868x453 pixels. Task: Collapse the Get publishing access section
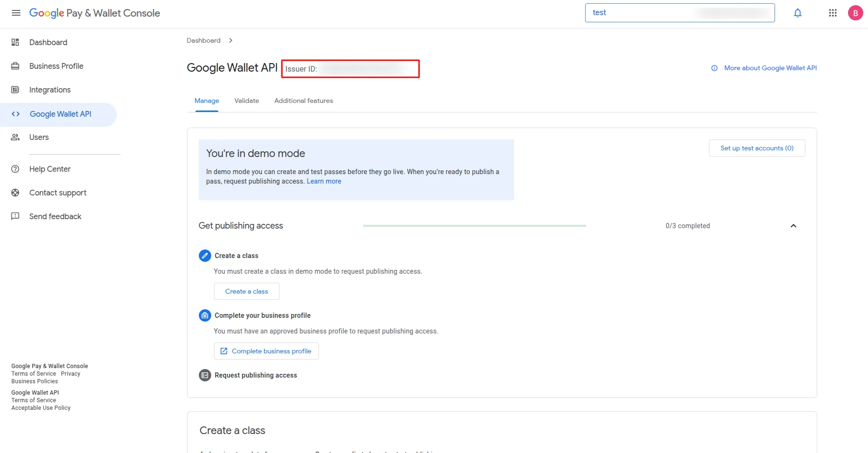coord(793,226)
